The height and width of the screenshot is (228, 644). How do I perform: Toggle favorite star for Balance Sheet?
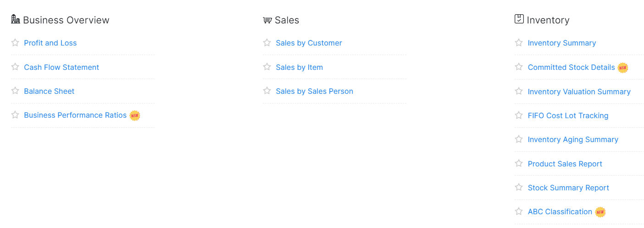pos(15,91)
